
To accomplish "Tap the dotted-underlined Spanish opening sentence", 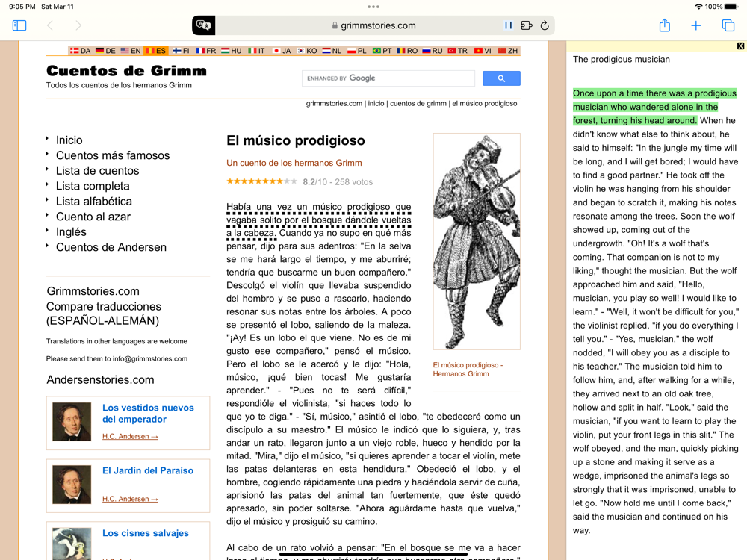I will pyautogui.click(x=318, y=220).
